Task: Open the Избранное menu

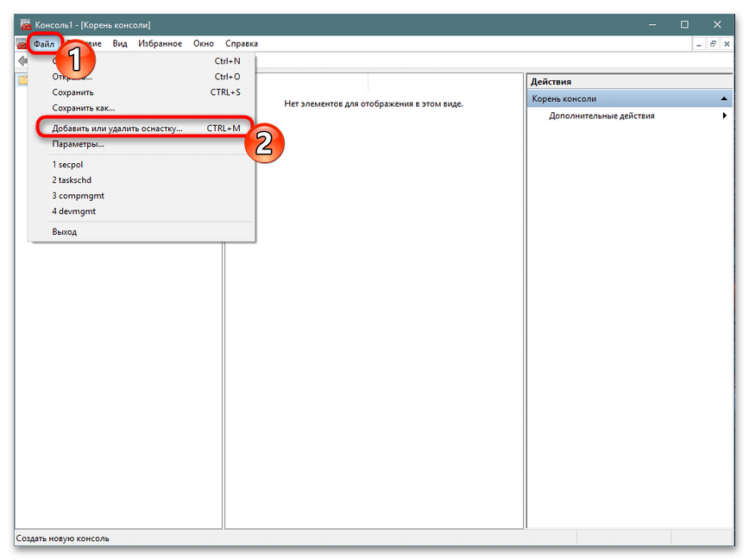Action: [x=160, y=43]
